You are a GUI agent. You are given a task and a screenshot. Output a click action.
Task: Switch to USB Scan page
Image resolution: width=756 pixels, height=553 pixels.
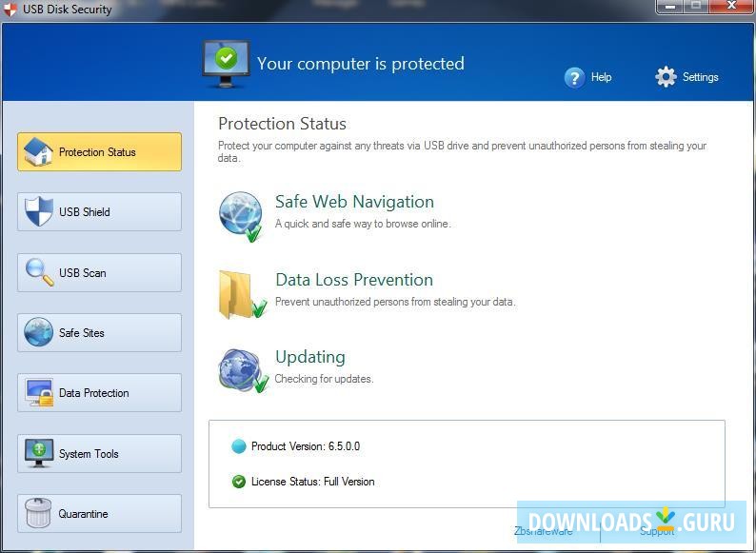pyautogui.click(x=99, y=272)
